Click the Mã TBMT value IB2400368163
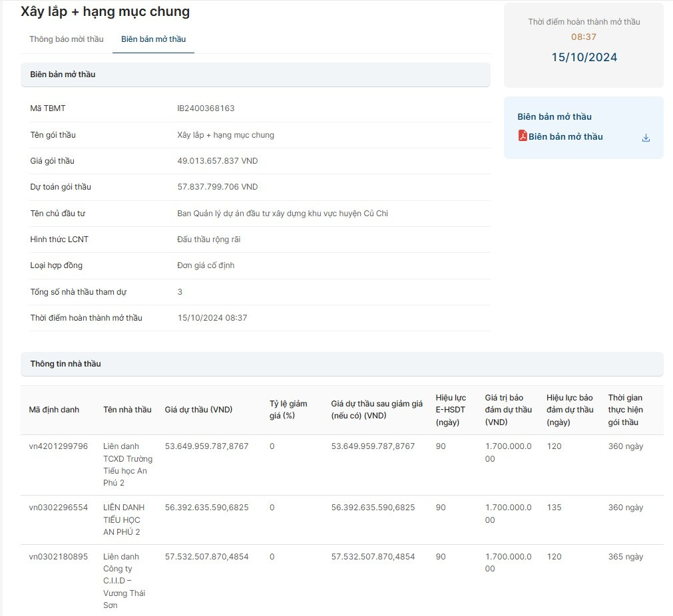 [206, 108]
